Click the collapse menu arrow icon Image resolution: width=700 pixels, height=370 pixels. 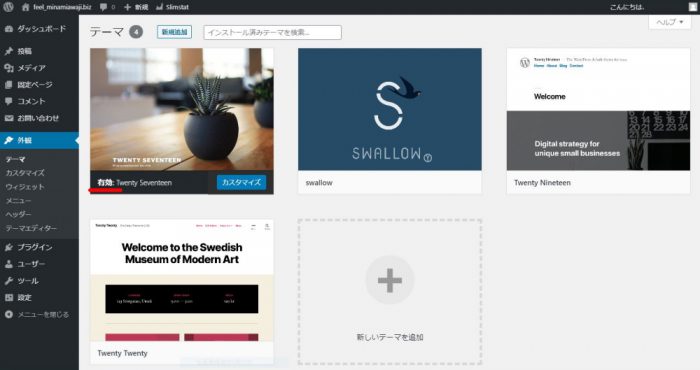point(8,315)
